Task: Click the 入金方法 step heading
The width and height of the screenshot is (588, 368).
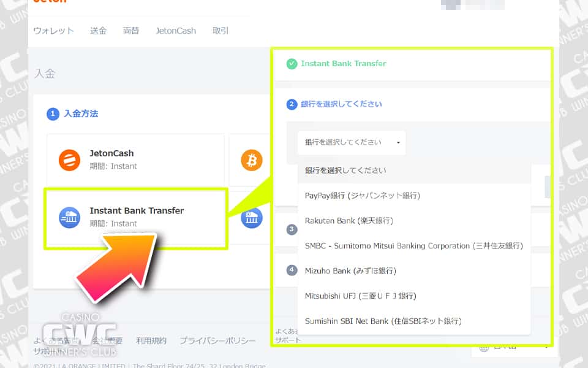Action: pos(81,114)
